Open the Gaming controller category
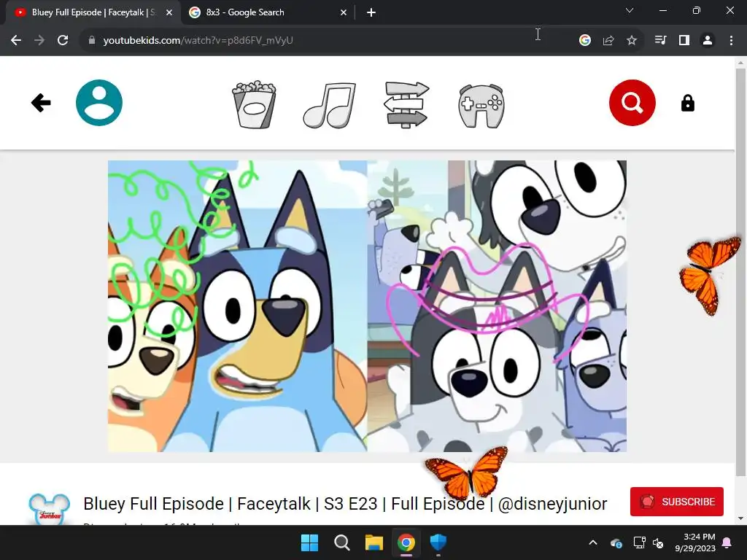This screenshot has width=747, height=560. tap(481, 106)
